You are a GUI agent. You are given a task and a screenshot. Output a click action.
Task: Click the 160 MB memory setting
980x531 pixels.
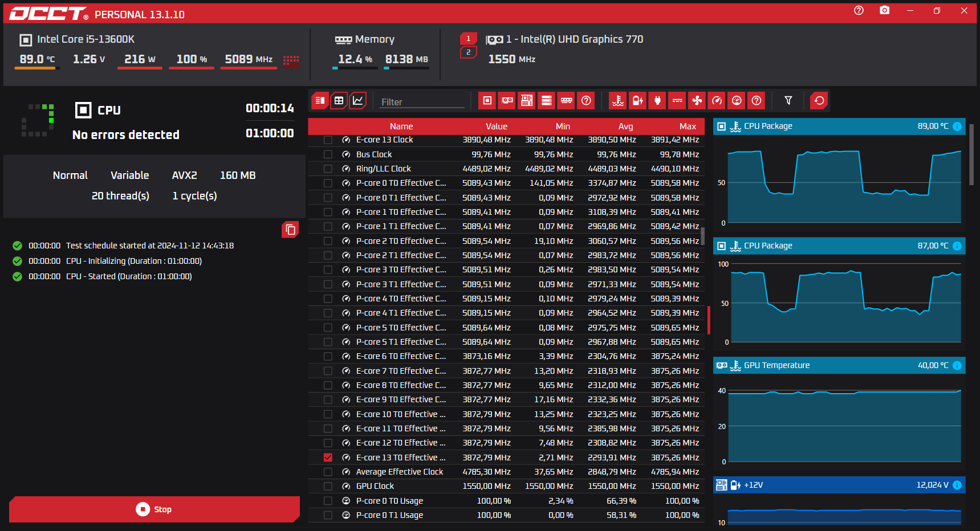coord(238,175)
